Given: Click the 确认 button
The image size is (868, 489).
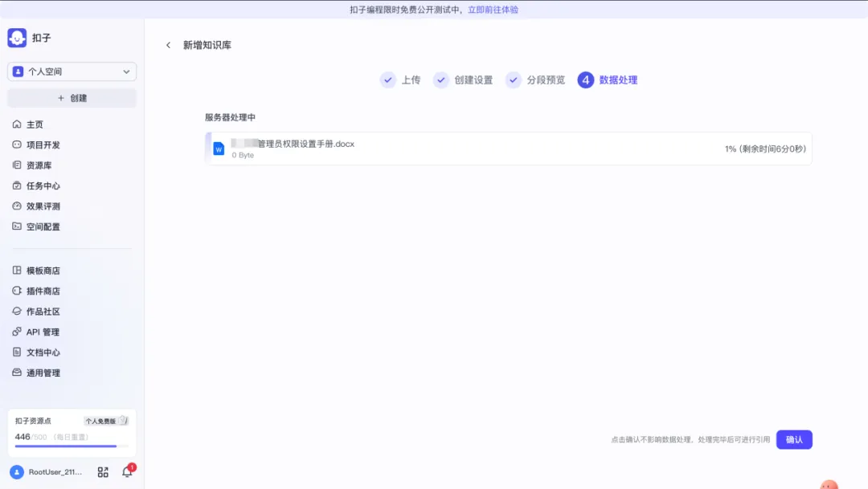Looking at the screenshot, I should pyautogui.click(x=794, y=440).
